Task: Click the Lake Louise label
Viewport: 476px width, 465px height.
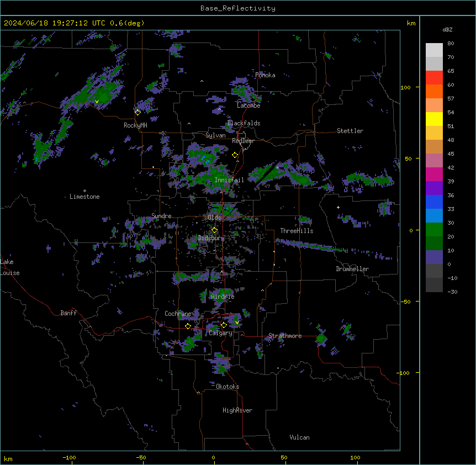Action: 10,267
